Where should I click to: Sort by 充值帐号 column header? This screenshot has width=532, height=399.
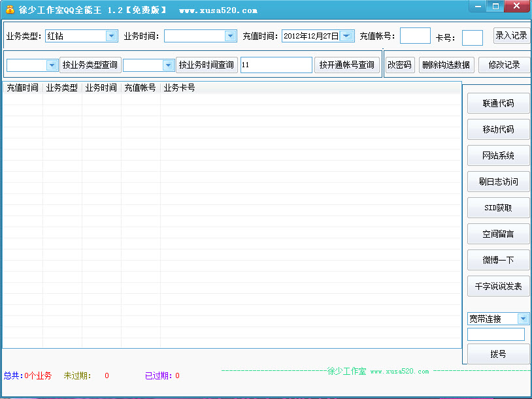pos(140,88)
